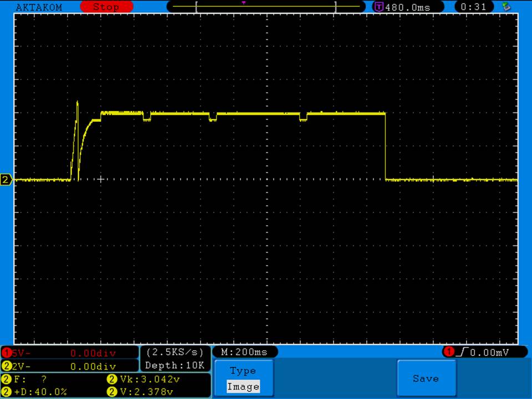532x399 pixels.
Task: Click the 2.5KS/s sample rate readout
Action: click(x=175, y=352)
